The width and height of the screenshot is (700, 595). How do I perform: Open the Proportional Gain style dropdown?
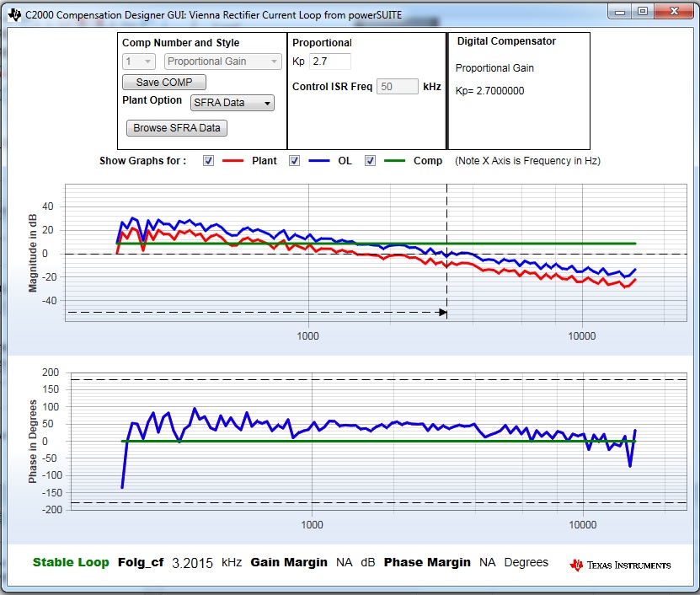point(222,62)
